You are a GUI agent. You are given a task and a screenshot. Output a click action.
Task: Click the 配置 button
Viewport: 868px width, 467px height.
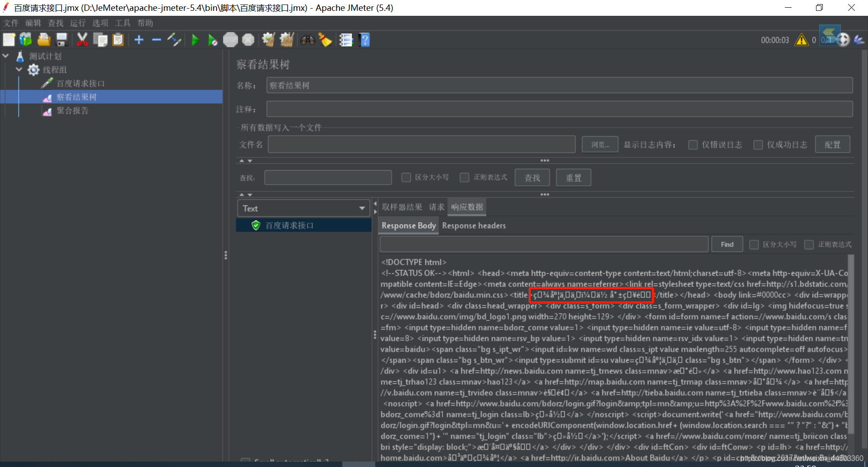point(832,145)
